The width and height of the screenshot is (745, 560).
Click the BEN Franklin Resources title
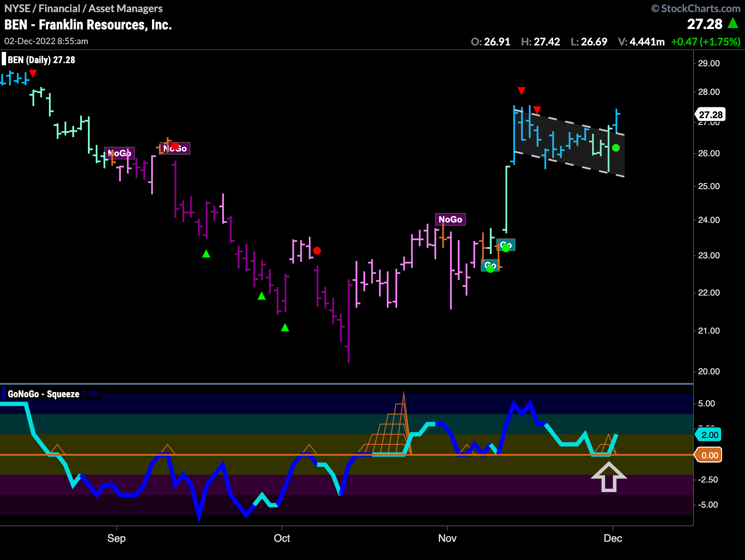[88, 25]
